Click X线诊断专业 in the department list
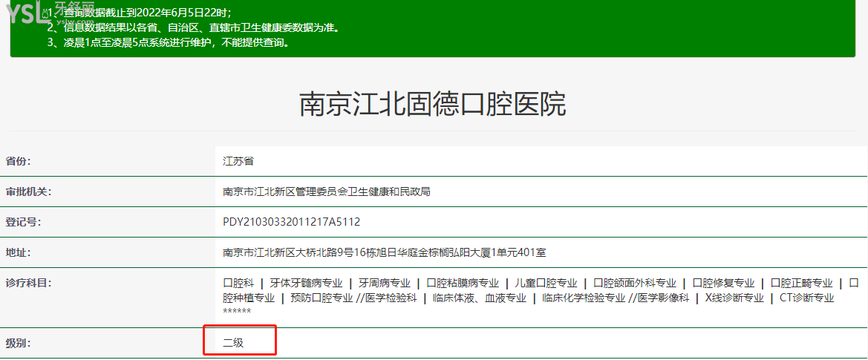 [x=734, y=298]
